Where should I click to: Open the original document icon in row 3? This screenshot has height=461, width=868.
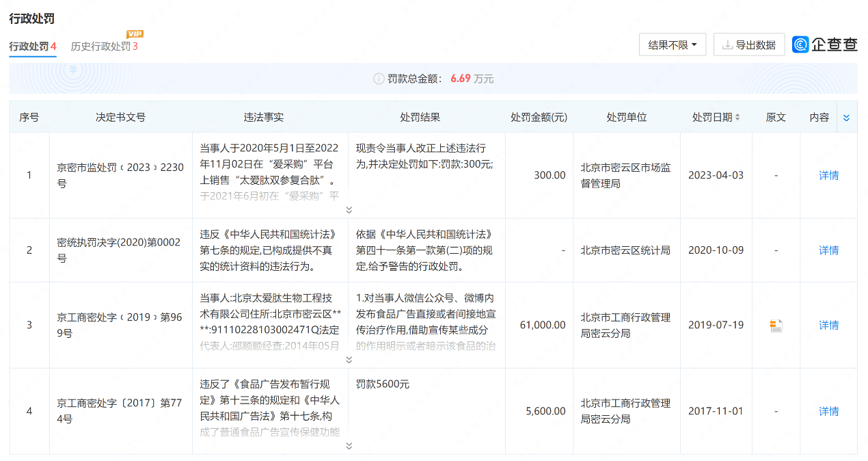point(776,326)
